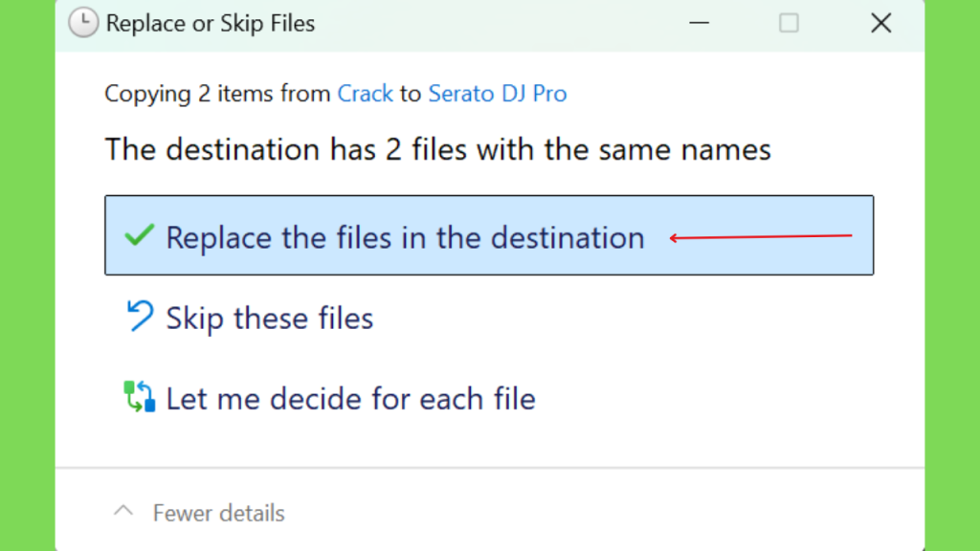Choose Replace the files in the destination
Viewport: 980px width, 551px height.
coord(489,235)
